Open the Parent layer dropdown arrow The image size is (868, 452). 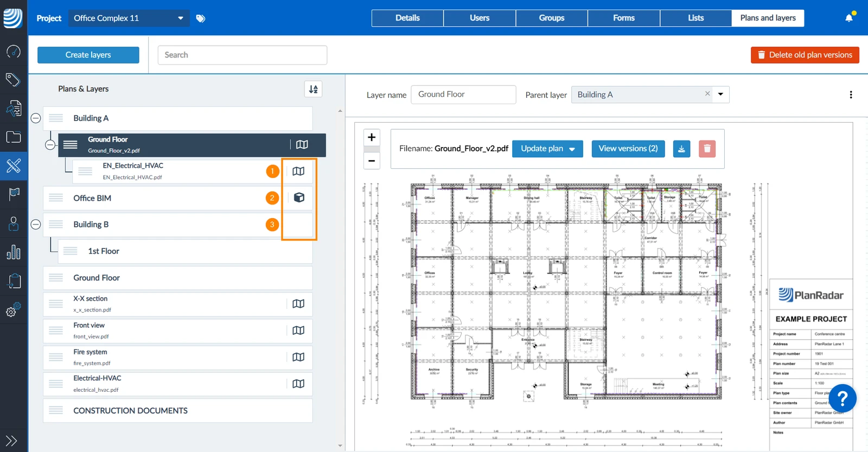(x=720, y=94)
